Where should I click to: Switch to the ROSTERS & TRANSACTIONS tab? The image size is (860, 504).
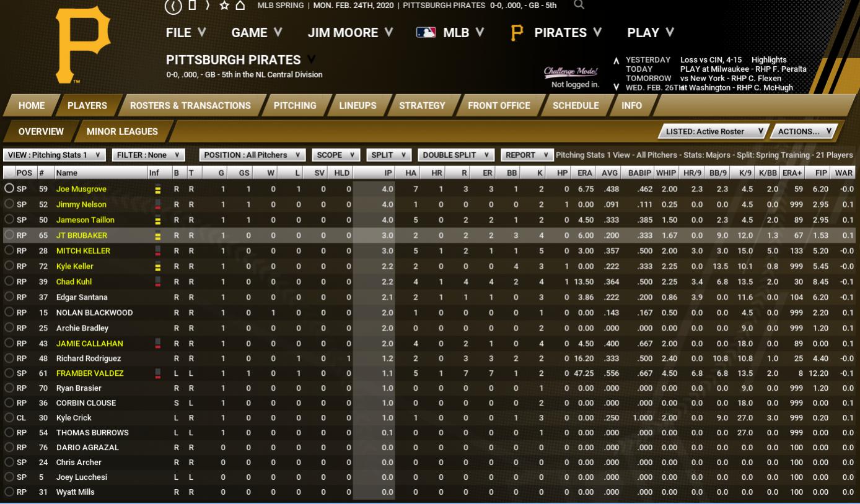190,105
